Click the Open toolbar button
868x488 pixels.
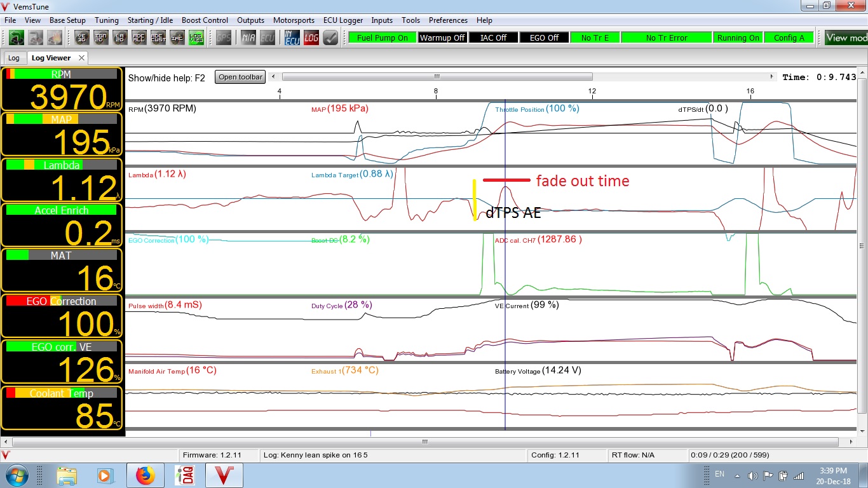click(240, 77)
